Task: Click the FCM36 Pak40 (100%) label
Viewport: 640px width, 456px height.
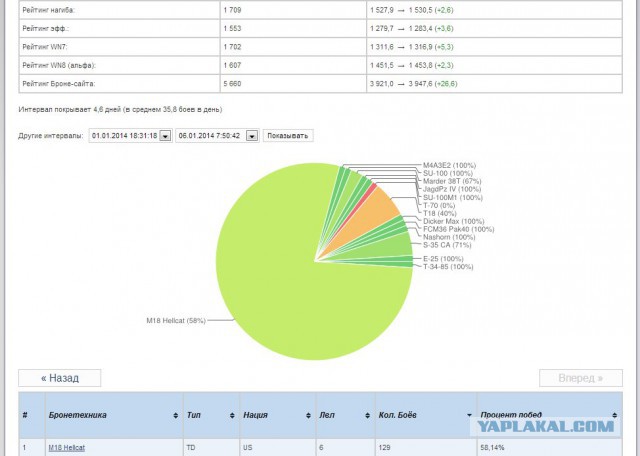Action: tap(458, 229)
